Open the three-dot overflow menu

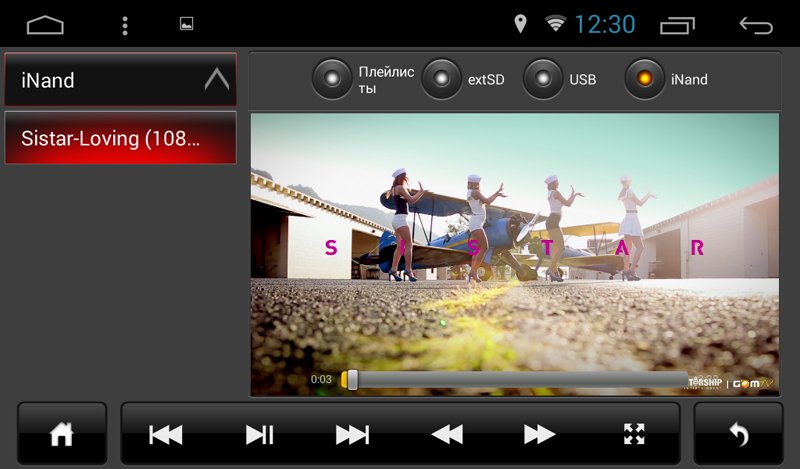pyautogui.click(x=125, y=26)
